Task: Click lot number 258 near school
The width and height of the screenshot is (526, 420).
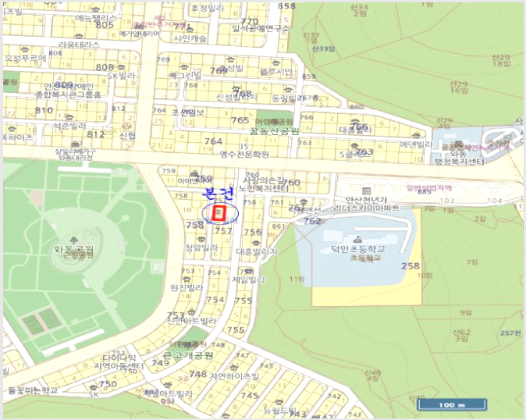Action: (x=410, y=266)
